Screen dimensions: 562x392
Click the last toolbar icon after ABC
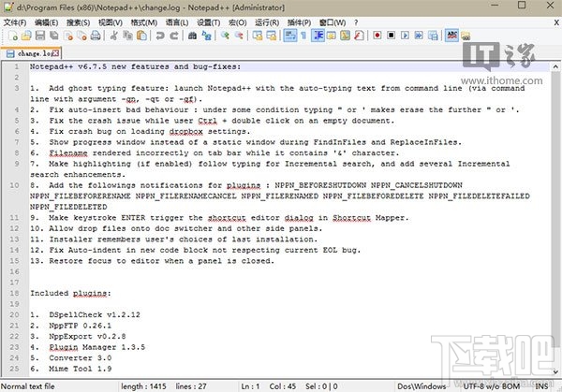point(466,36)
